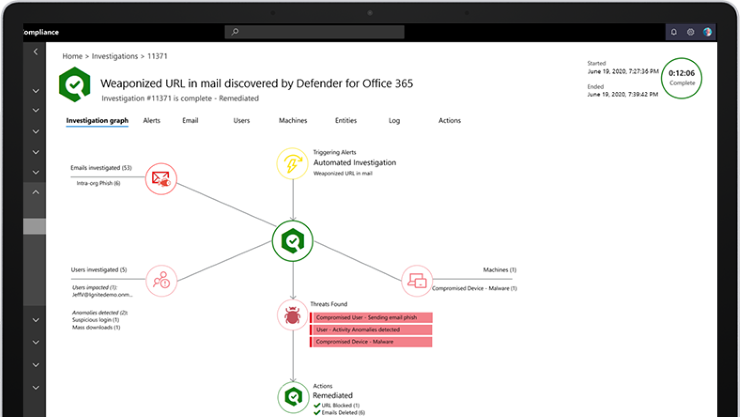Viewport: 740px width, 417px height.
Task: Switch to the Actions tab
Action: point(449,121)
